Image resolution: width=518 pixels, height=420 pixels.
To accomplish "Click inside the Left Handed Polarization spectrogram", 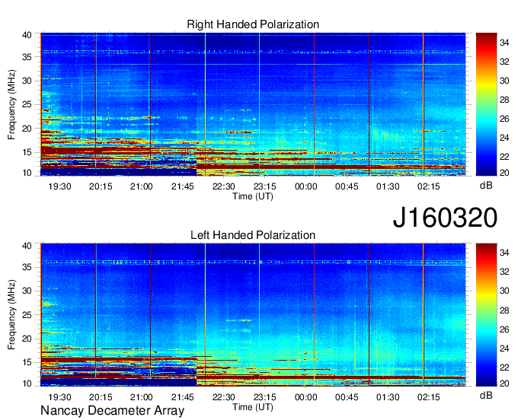I will tap(253, 315).
